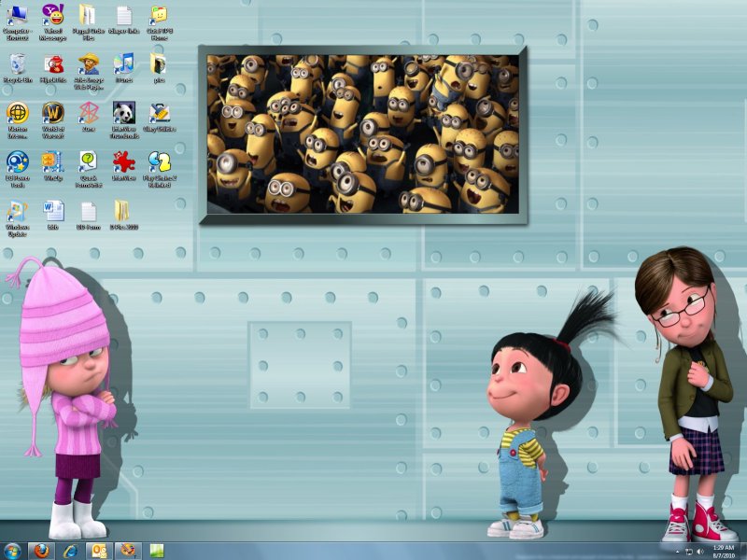Image resolution: width=747 pixels, height=560 pixels.
Task: Select the text file in the top icon row
Action: [x=124, y=19]
